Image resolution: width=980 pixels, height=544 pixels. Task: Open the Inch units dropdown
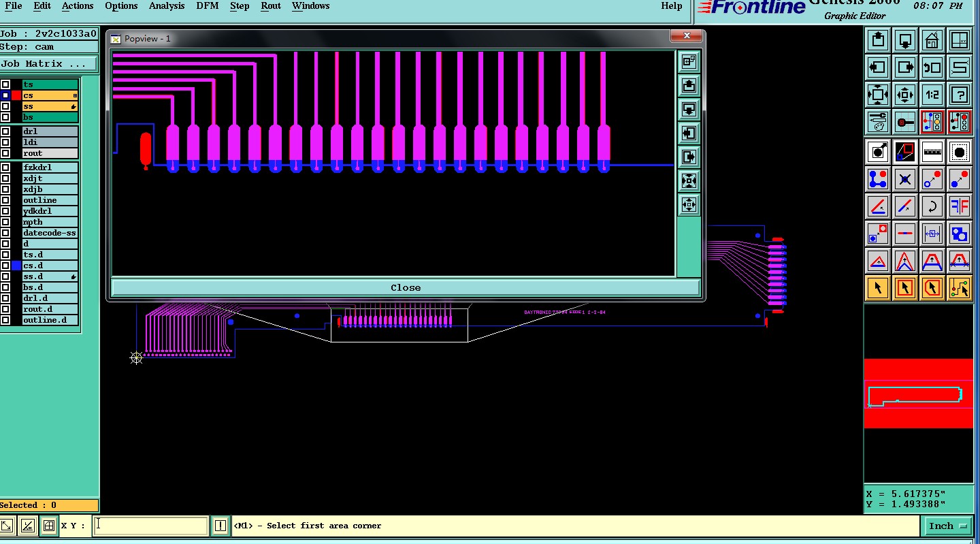pyautogui.click(x=946, y=526)
